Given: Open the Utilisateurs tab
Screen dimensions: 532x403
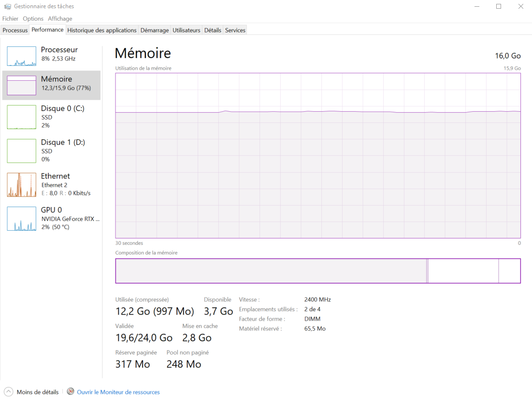Looking at the screenshot, I should click(x=186, y=30).
